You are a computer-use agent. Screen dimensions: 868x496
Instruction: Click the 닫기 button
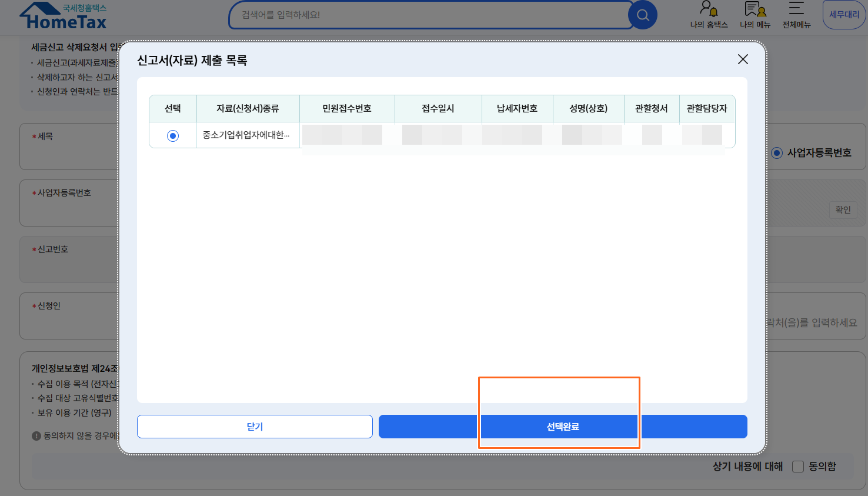point(255,427)
